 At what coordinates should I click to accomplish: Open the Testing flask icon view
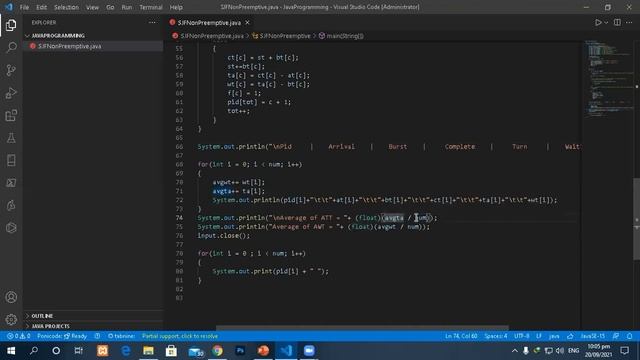pyautogui.click(x=11, y=138)
